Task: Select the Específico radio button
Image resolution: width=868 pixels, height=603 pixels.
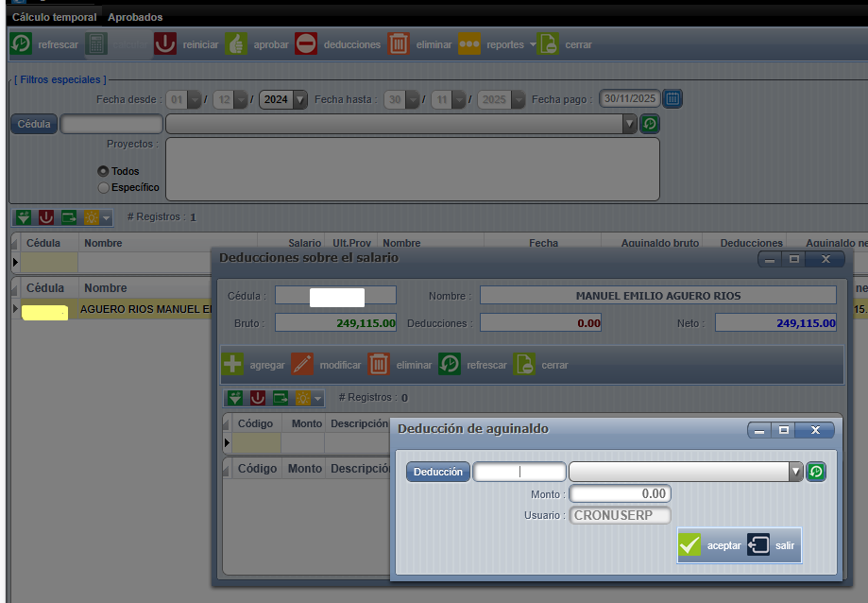Action: 104,187
